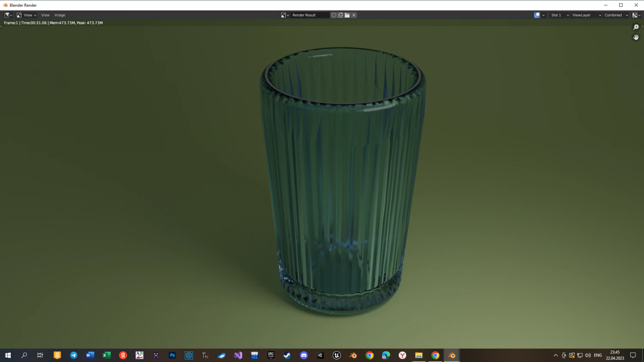Image resolution: width=644 pixels, height=362 pixels.
Task: Click the Render Result image name field
Action: click(x=310, y=15)
